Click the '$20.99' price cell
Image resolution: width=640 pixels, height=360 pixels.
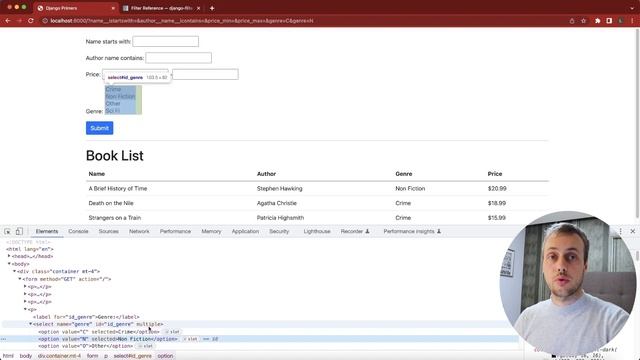pyautogui.click(x=497, y=189)
